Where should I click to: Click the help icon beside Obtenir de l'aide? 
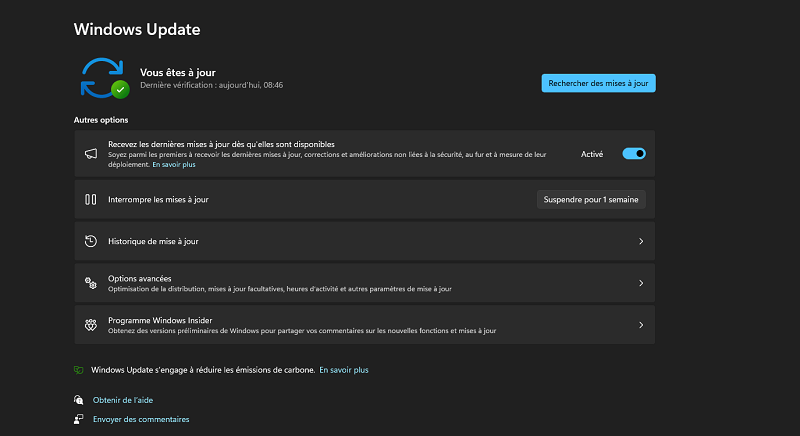point(79,400)
